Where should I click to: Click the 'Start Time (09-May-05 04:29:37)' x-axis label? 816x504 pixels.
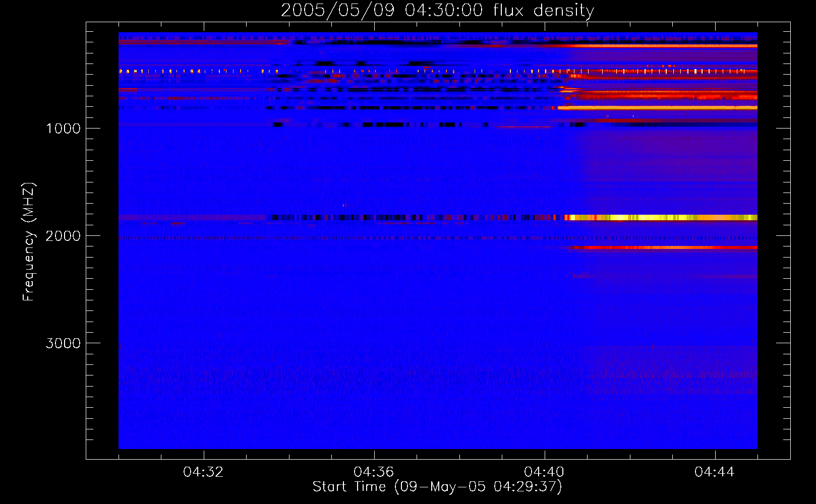tap(437, 486)
